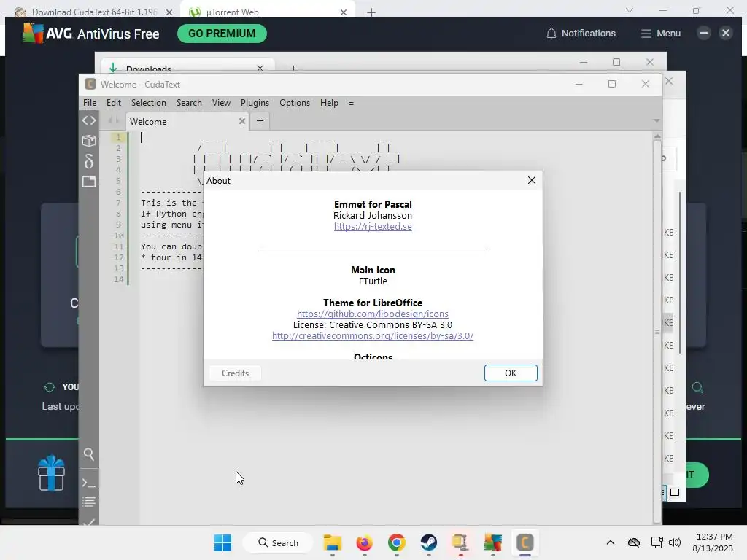Open the Options menu

(295, 103)
